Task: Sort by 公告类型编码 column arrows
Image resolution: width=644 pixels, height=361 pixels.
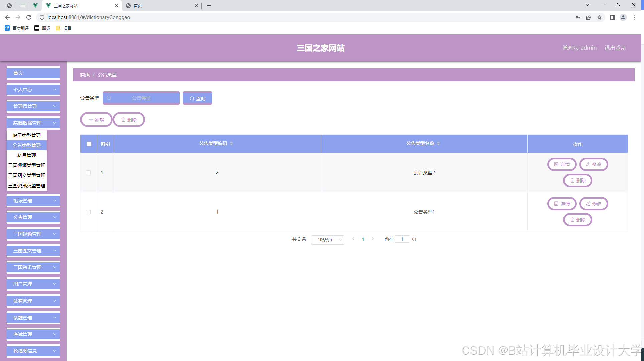Action: point(231,143)
